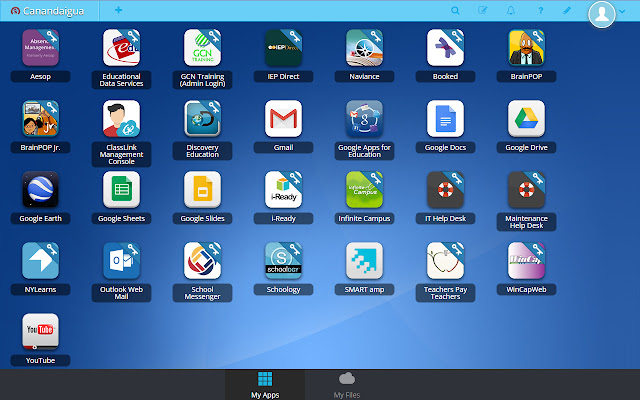Click the WinCapWeb label text

point(527,289)
